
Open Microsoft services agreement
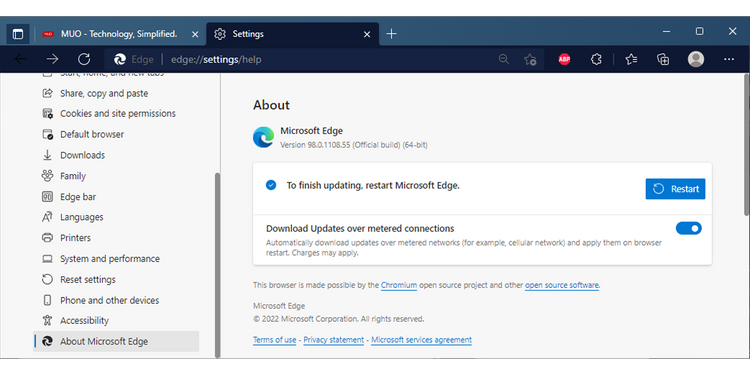pyautogui.click(x=421, y=340)
